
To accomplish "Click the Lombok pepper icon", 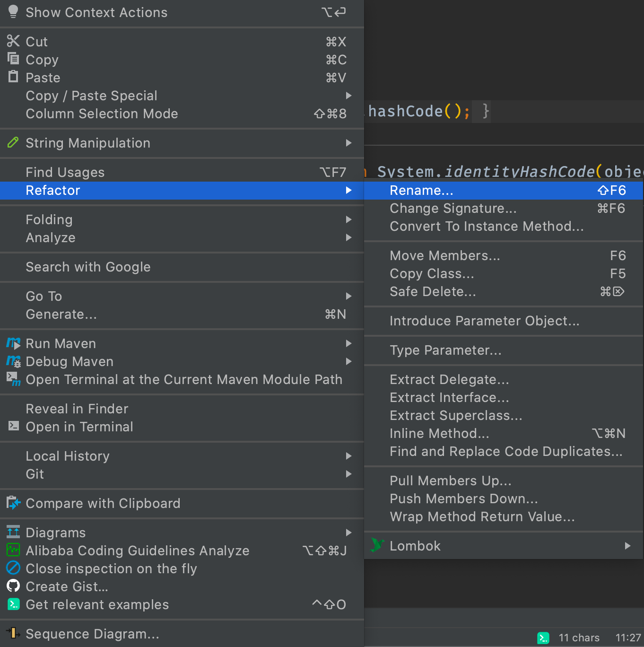I will pyautogui.click(x=377, y=545).
